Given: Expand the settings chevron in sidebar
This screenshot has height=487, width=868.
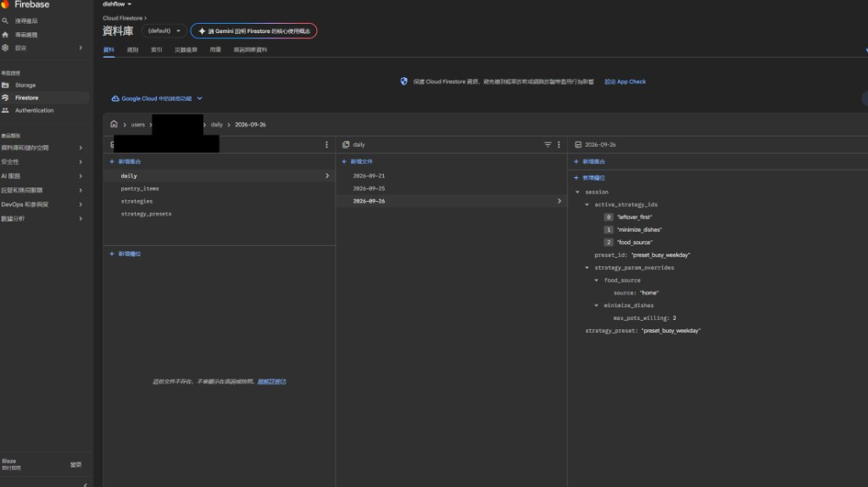Looking at the screenshot, I should 81,48.
